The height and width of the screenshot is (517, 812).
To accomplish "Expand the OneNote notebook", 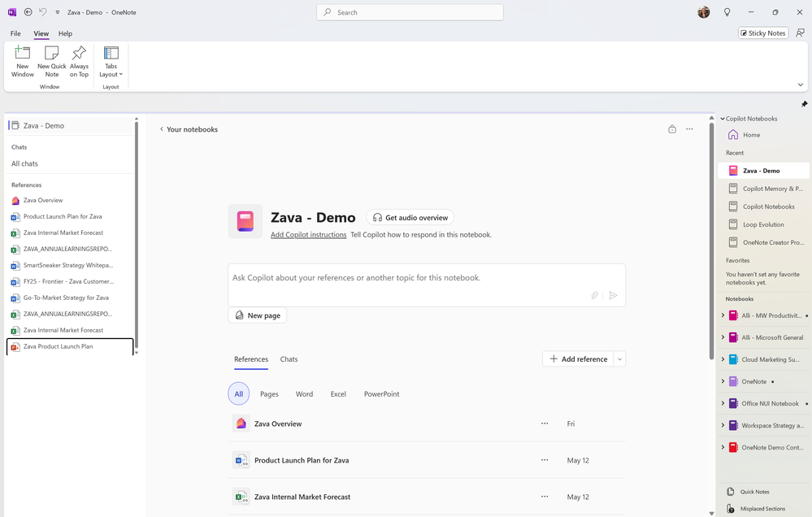I will tap(723, 381).
